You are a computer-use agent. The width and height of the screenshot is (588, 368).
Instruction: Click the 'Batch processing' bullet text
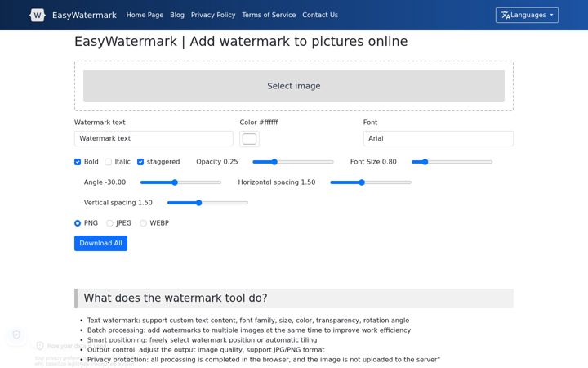tap(249, 330)
